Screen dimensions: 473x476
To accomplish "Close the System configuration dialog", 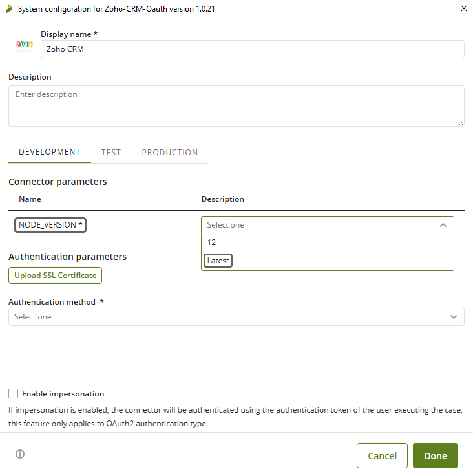I will click(x=463, y=8).
